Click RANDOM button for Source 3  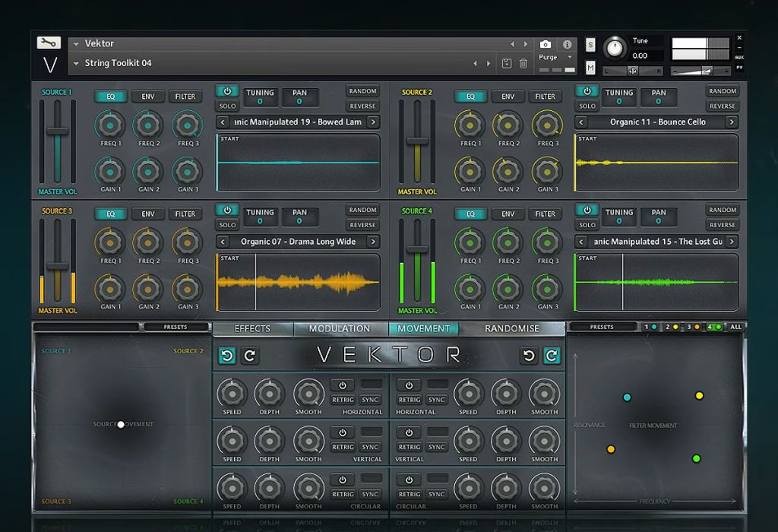362,210
